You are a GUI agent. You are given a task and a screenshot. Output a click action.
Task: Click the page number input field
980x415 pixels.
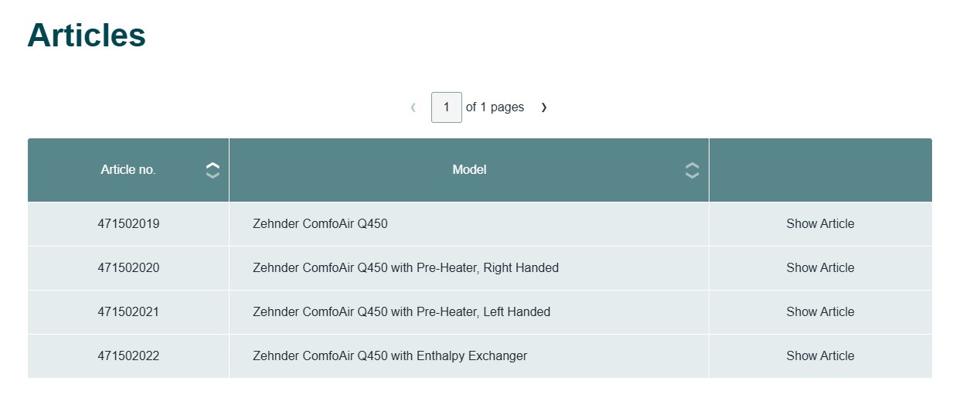coord(446,107)
